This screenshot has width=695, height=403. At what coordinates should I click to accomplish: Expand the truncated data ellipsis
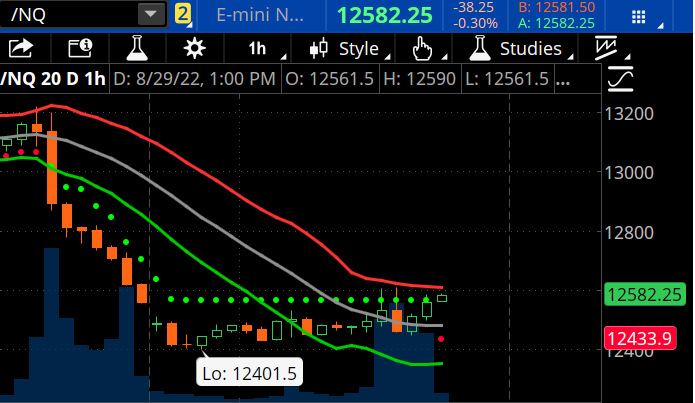pos(563,82)
